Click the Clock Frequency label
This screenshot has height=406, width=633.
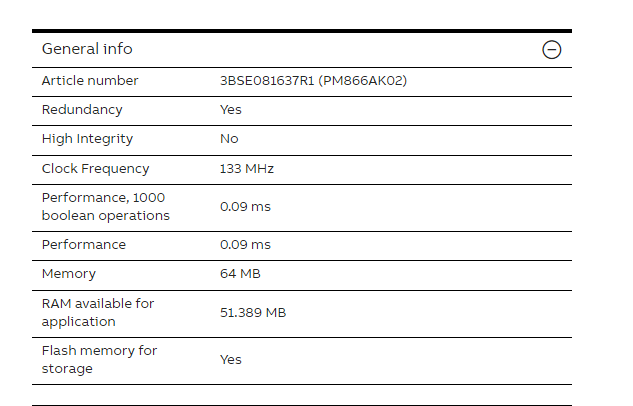tap(96, 169)
